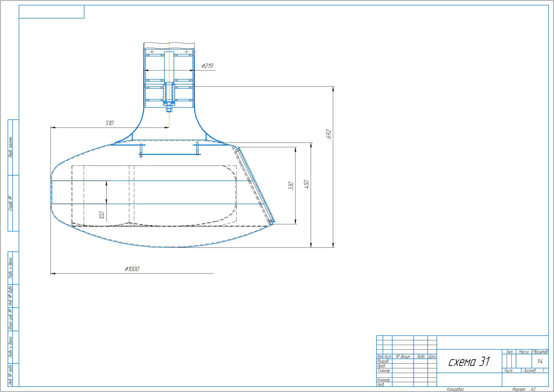Select the 450 height dimension text
The height and width of the screenshot is (392, 554).
point(307,184)
